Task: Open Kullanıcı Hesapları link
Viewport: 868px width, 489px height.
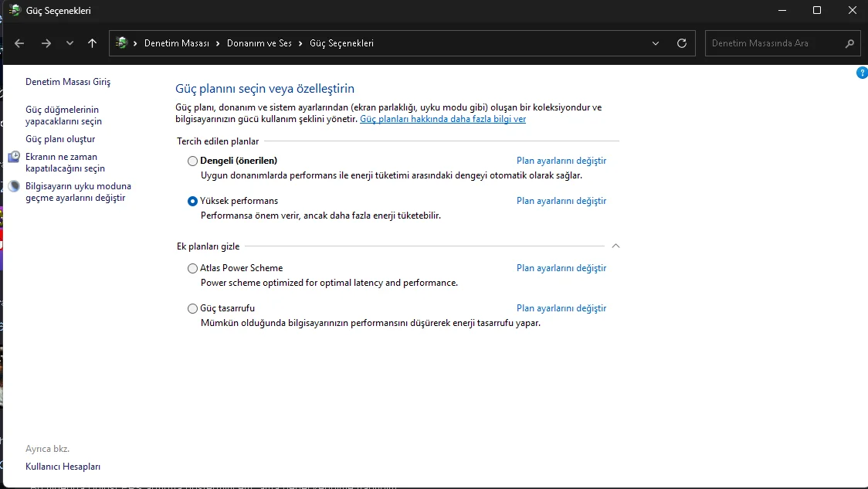Action: 63,467
